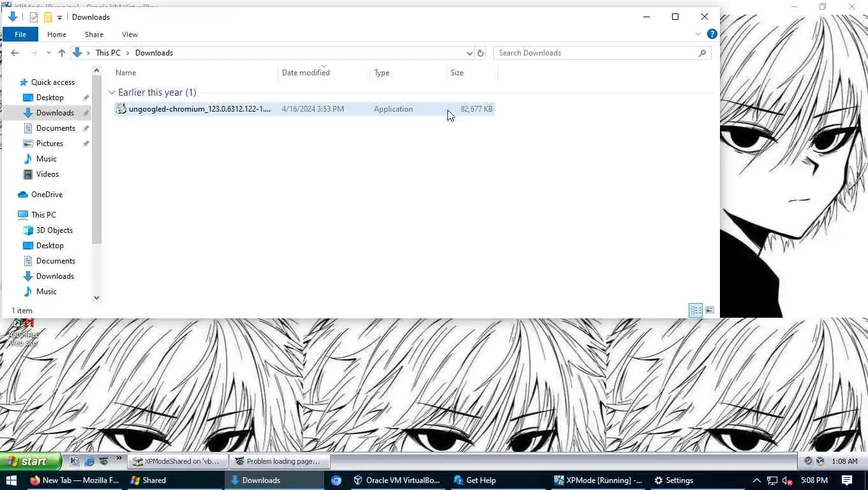Click the Properties quick access toolbar icon
This screenshot has height=490, width=868.
click(x=34, y=17)
